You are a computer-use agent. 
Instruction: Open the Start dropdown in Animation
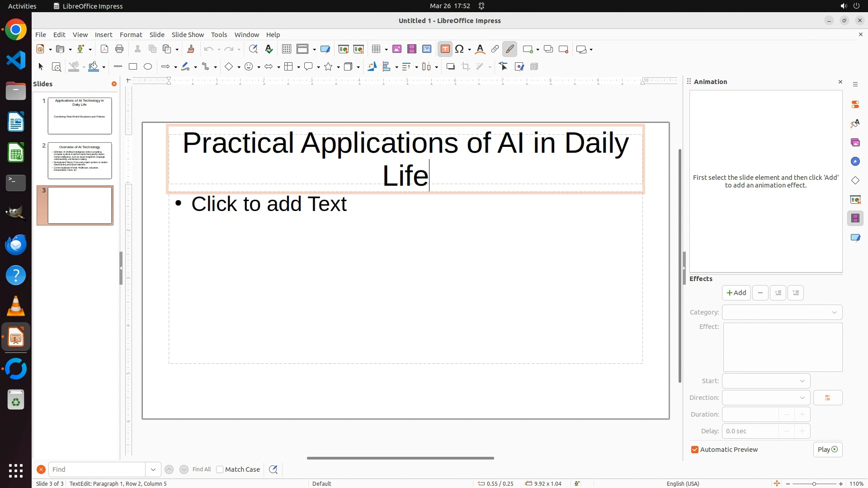point(766,381)
